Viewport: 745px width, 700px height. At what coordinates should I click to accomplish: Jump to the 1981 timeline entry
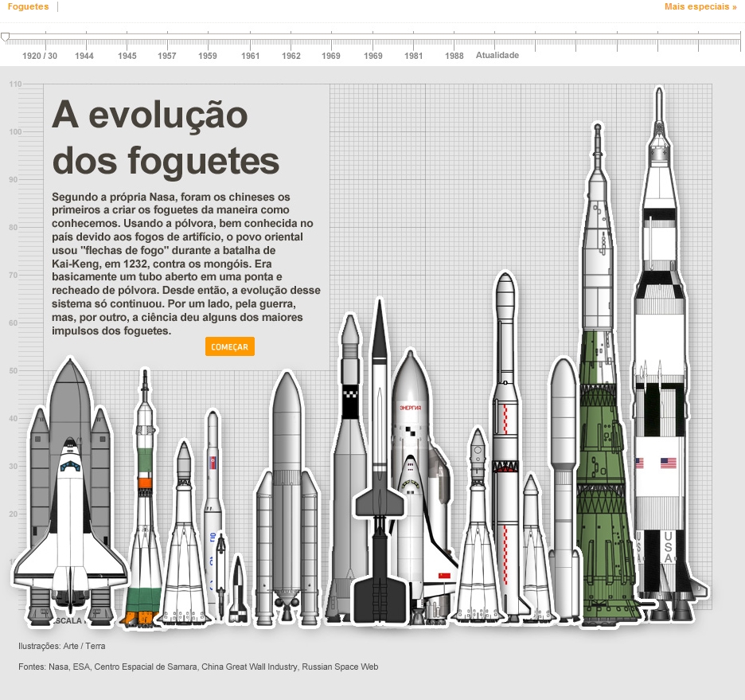click(413, 56)
